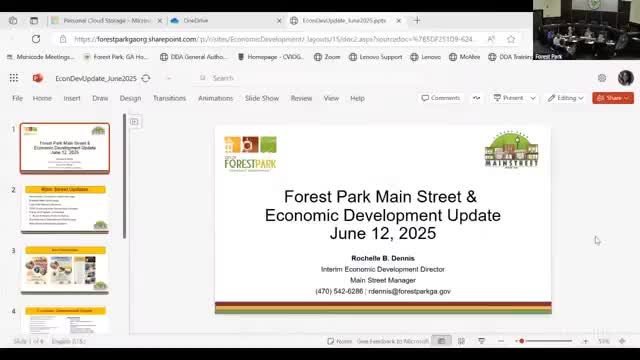Open the Homepage - CVIOG bookmark
The image size is (640, 360).
(271, 57)
